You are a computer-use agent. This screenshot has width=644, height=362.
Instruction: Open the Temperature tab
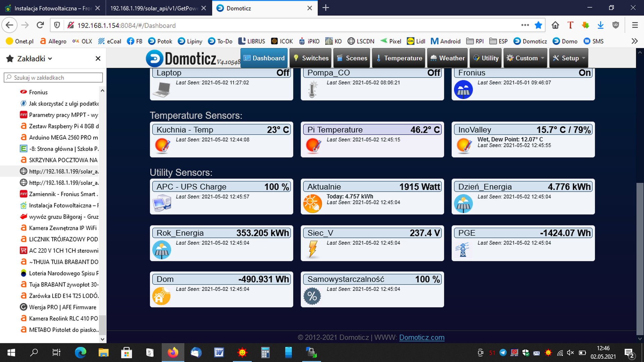(399, 58)
